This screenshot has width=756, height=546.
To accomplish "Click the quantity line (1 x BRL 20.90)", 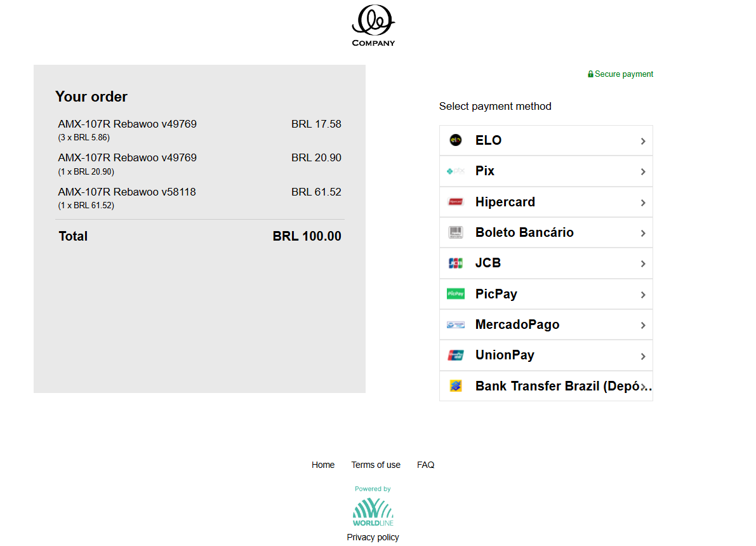I will coord(86,171).
